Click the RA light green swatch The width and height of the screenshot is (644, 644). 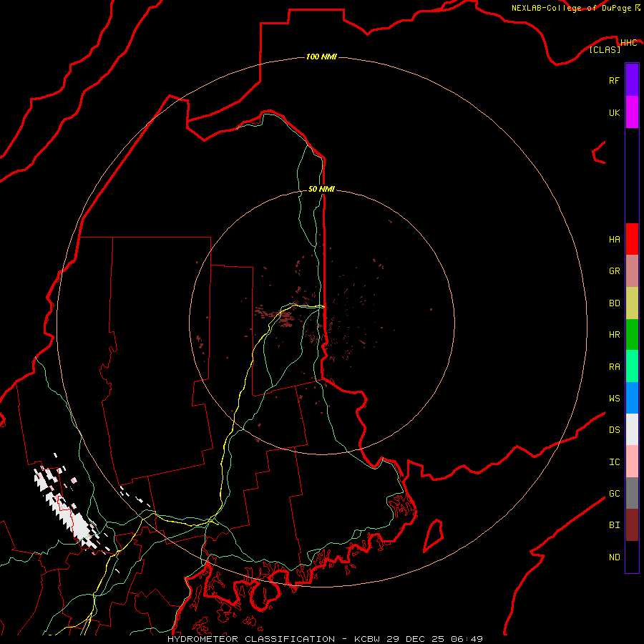coord(632,366)
